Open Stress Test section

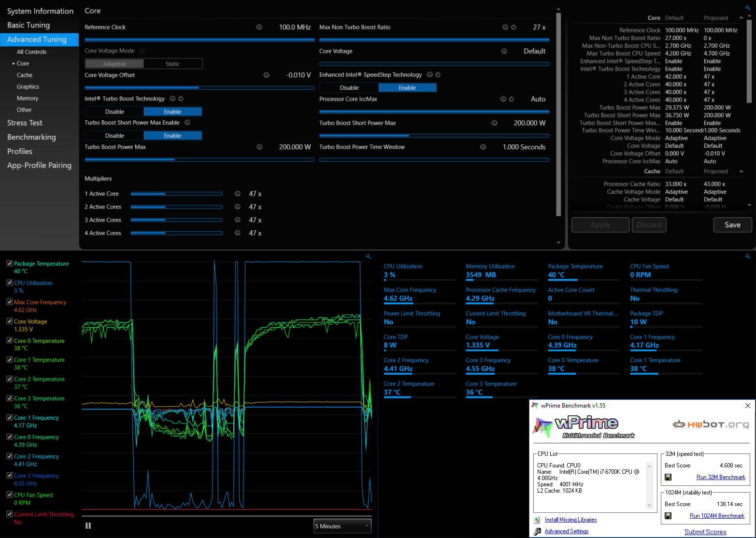[x=25, y=123]
